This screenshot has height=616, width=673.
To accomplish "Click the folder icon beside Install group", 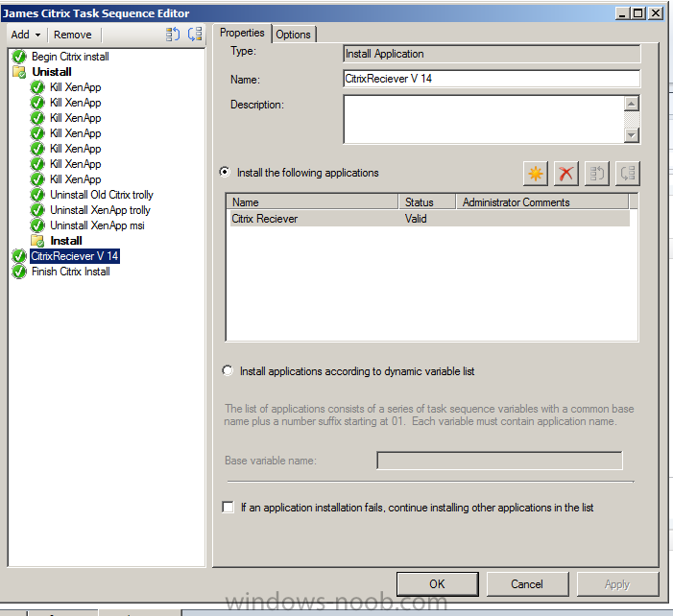I will pos(37,241).
